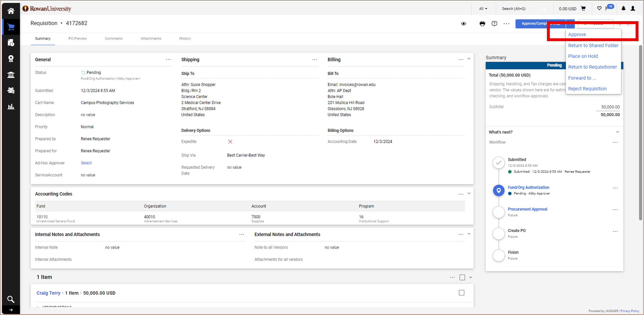Click the page vertical scrollbar

[640, 133]
